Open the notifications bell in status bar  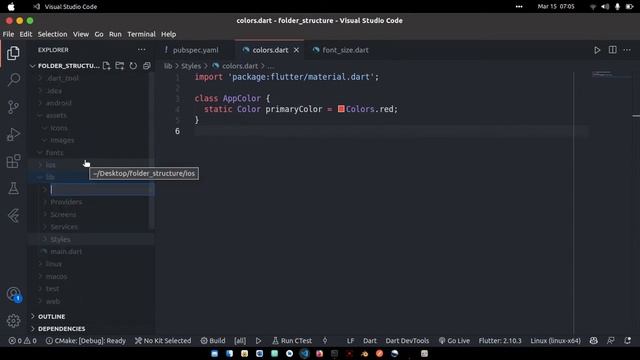coord(628,340)
